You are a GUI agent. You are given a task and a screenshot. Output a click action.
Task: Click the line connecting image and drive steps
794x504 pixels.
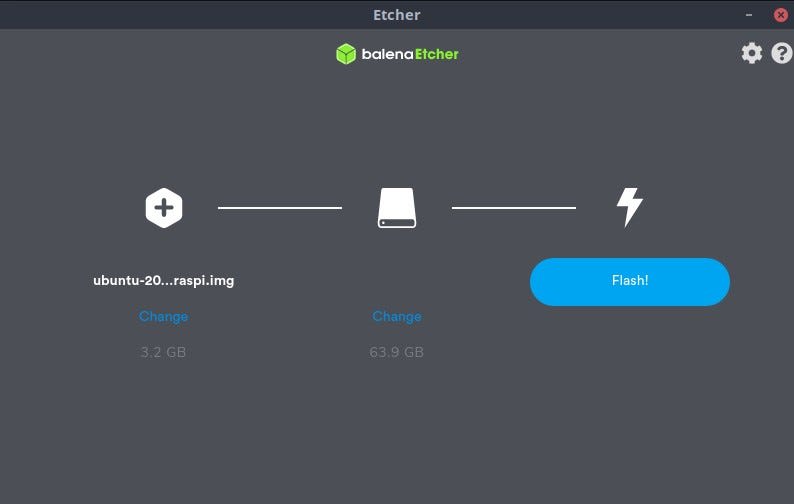[280, 208]
